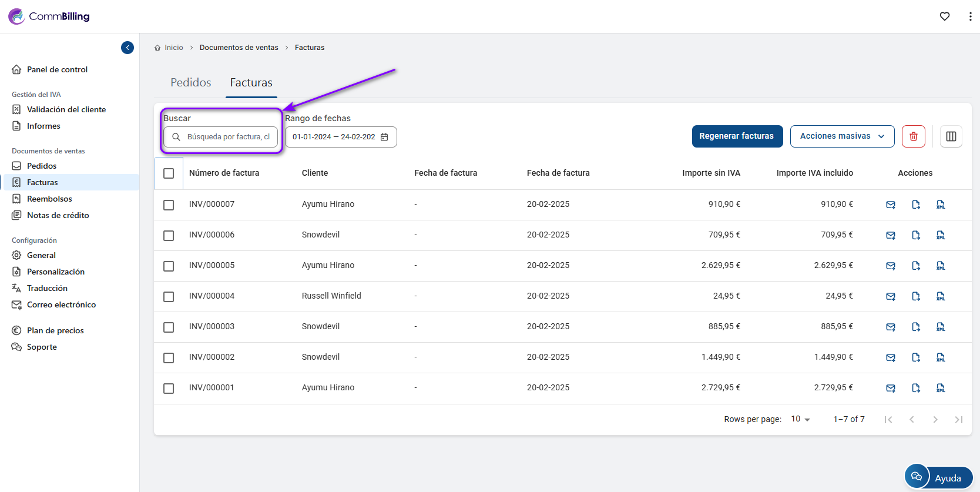This screenshot has width=980, height=492.
Task: Switch to the Pedidos tab
Action: [190, 83]
